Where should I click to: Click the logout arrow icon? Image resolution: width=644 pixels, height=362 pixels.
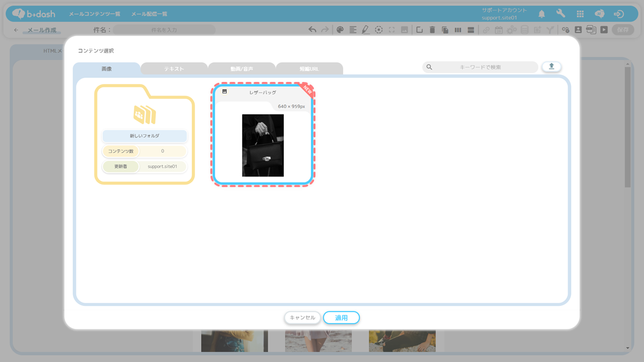point(619,14)
